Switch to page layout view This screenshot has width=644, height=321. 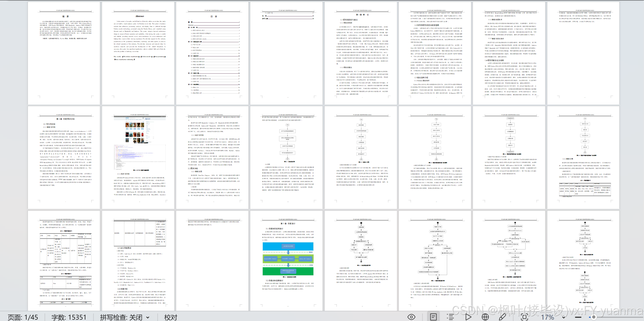[x=433, y=317]
